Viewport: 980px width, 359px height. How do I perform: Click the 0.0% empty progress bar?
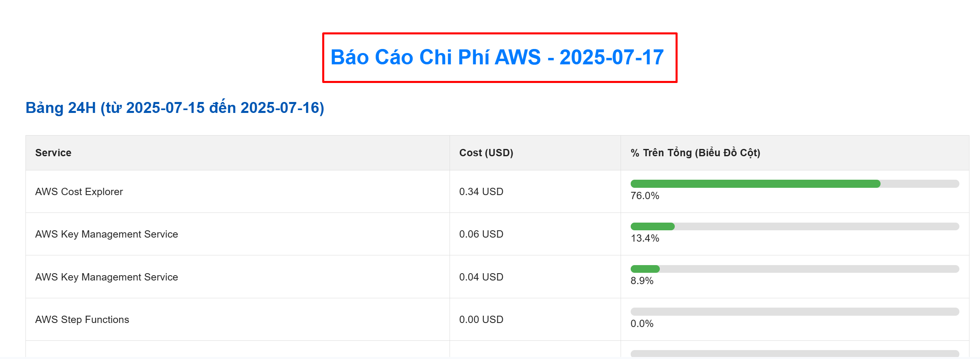(794, 312)
